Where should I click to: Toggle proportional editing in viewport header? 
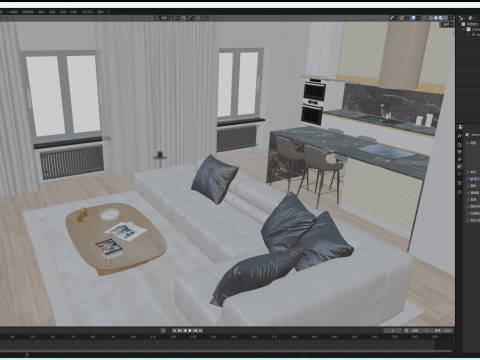198,18
